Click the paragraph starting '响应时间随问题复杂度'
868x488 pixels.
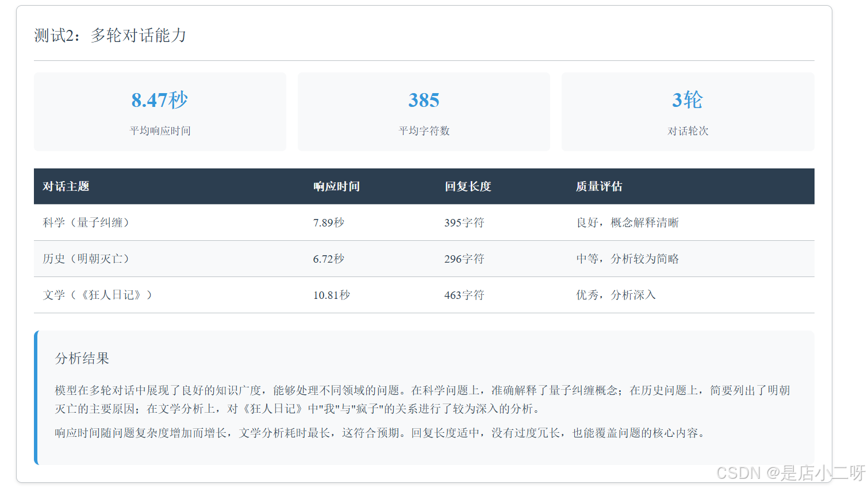[x=380, y=433]
